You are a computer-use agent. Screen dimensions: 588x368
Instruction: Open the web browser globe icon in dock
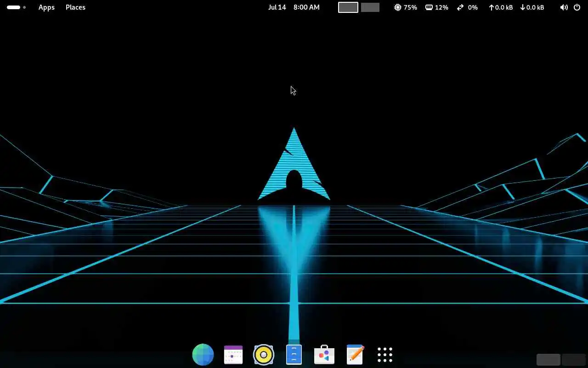point(203,355)
